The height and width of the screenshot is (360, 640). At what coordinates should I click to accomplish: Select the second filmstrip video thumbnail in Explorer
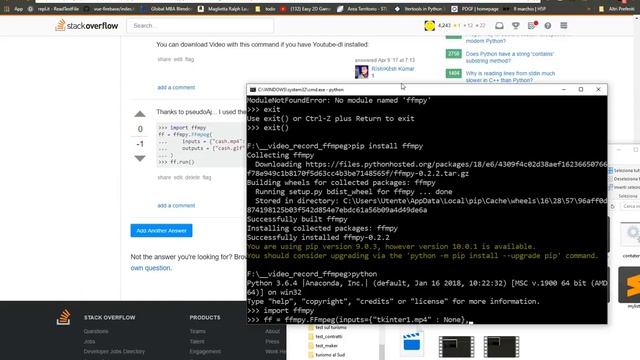tap(501, 347)
